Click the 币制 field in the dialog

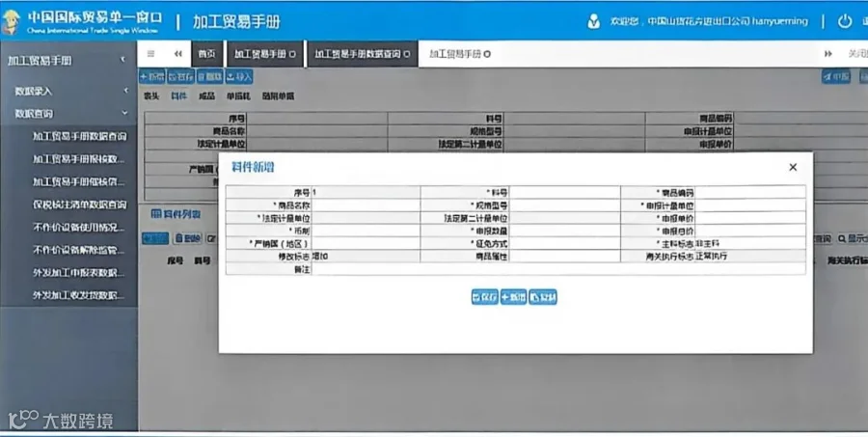click(x=366, y=231)
